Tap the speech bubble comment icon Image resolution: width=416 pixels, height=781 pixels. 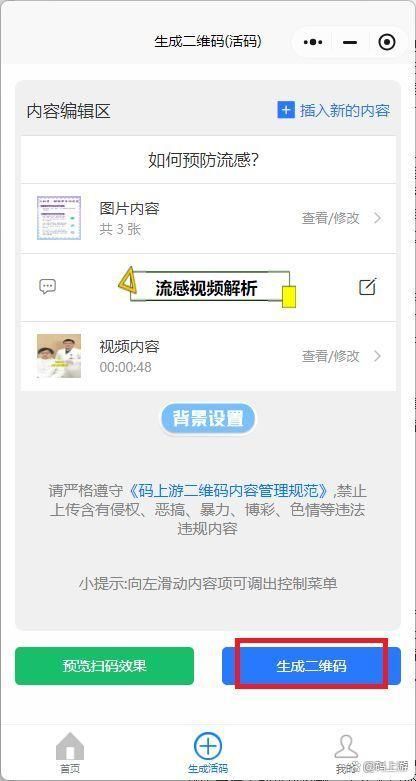pos(47,286)
